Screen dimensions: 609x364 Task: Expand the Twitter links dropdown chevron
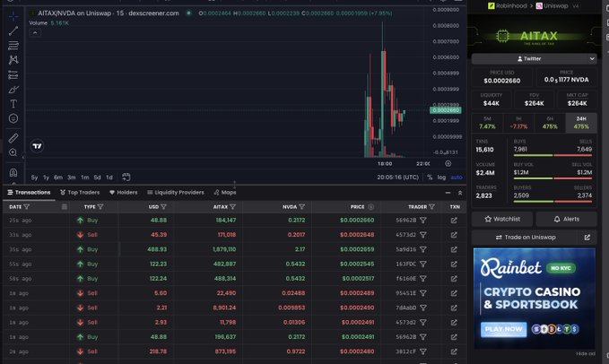(x=592, y=58)
